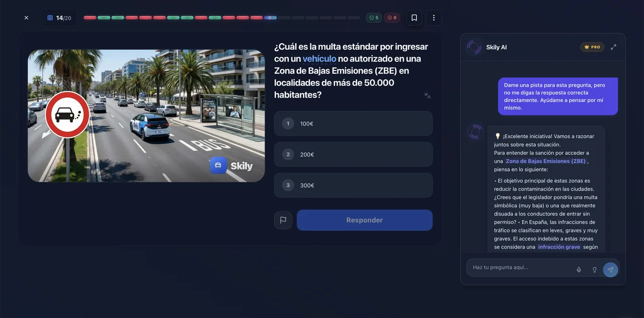Expand the Skily AI chat panel
The image size is (644, 318).
[613, 47]
